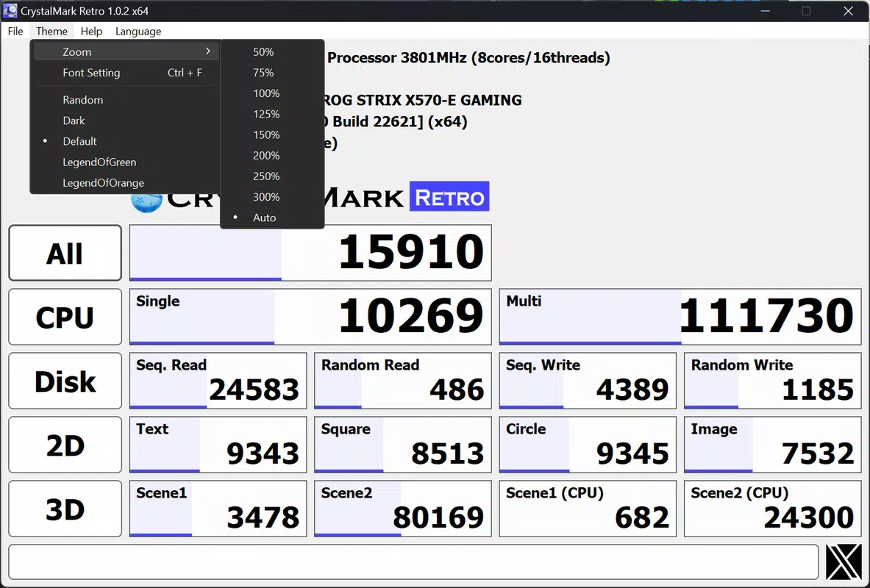This screenshot has width=870, height=588.
Task: Open the File menu
Action: [x=15, y=31]
